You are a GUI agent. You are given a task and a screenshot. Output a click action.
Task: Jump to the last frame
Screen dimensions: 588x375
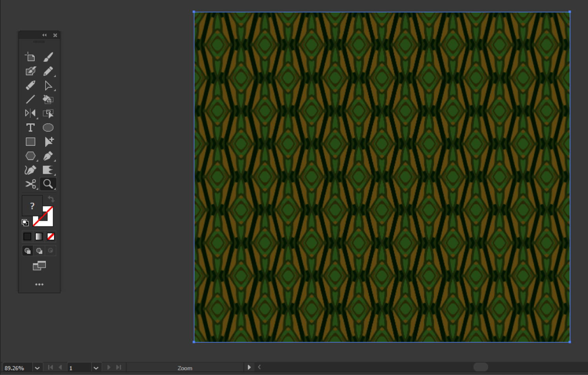119,367
